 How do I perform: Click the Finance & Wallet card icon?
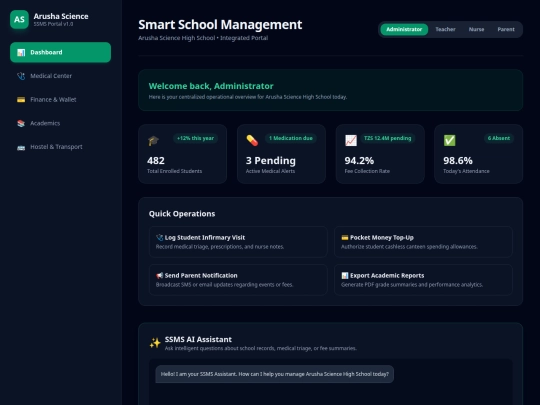coord(21,100)
